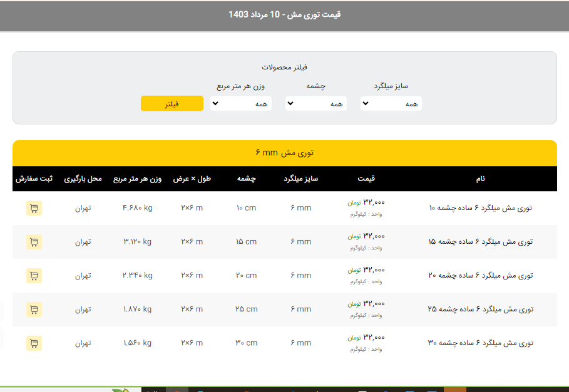Open the وزن هر متر مربع dropdown

pyautogui.click(x=241, y=104)
